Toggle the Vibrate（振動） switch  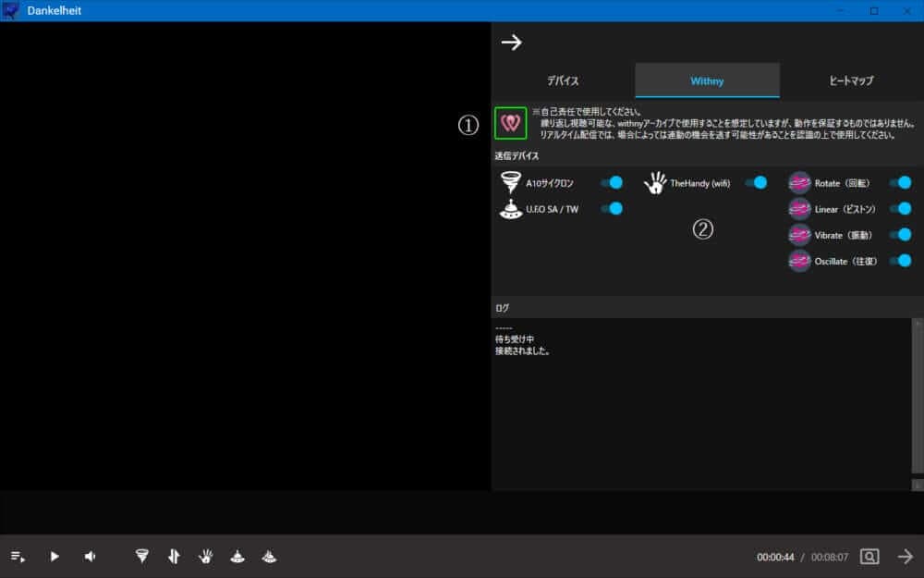pos(900,235)
